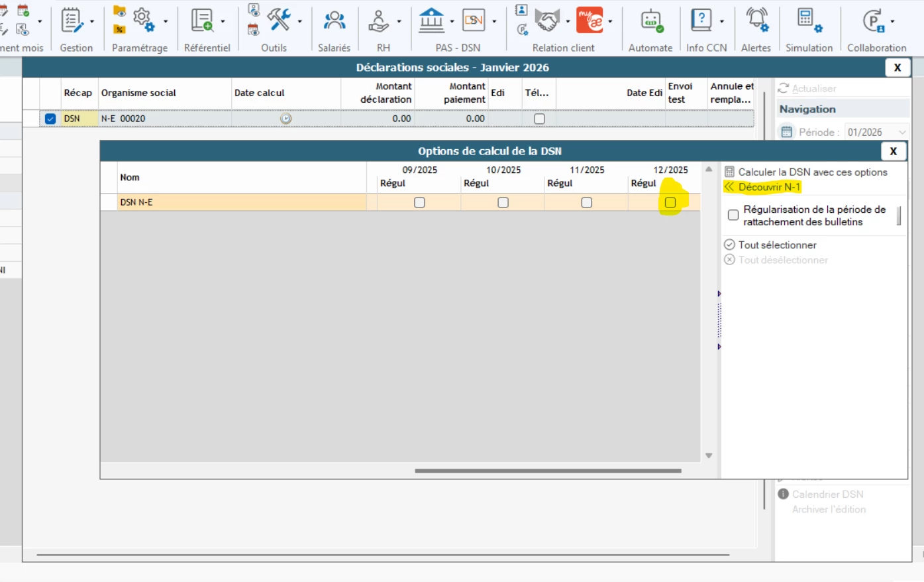Click the Relation client ribbon label
Screen dimensions: 924x582
coord(564,48)
